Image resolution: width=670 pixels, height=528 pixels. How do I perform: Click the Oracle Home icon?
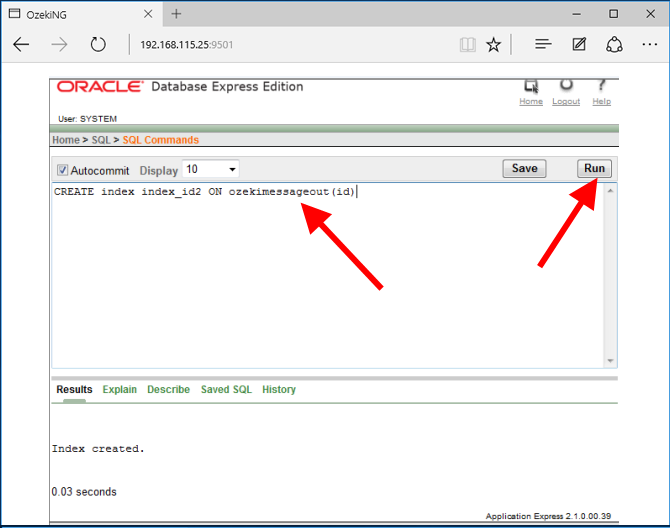(x=531, y=86)
